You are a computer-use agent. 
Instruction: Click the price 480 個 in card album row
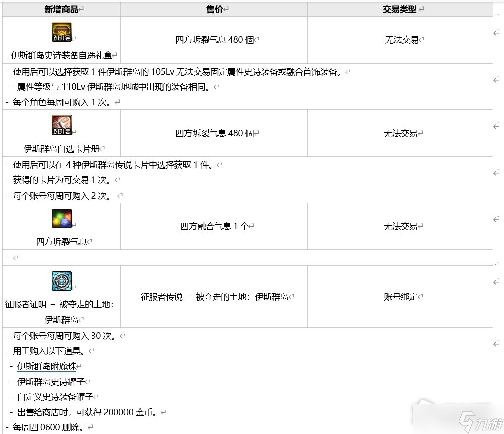click(214, 133)
